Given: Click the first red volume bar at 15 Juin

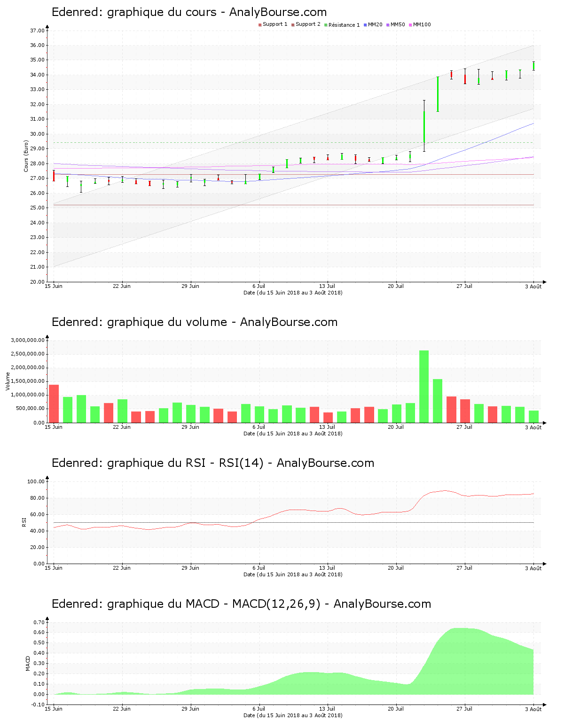Looking at the screenshot, I should (54, 404).
